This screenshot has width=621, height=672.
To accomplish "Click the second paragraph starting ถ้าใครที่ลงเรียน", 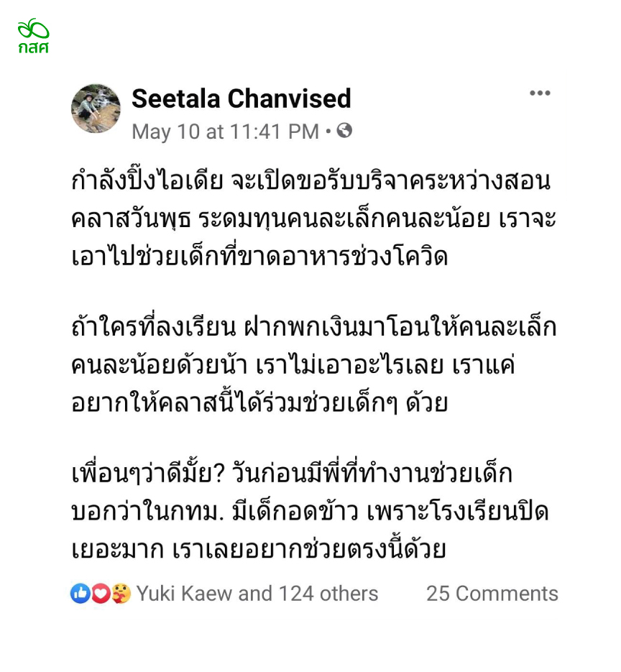I will [313, 364].
